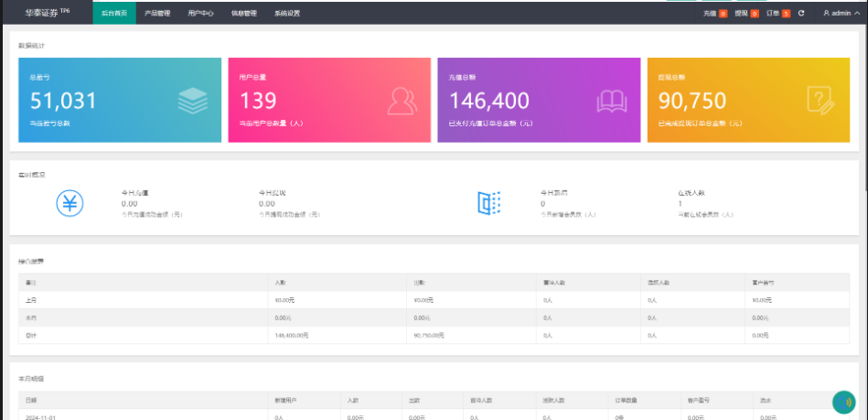Click the 本月明细 section title
Viewport: 868px width, 420px height.
coord(31,379)
